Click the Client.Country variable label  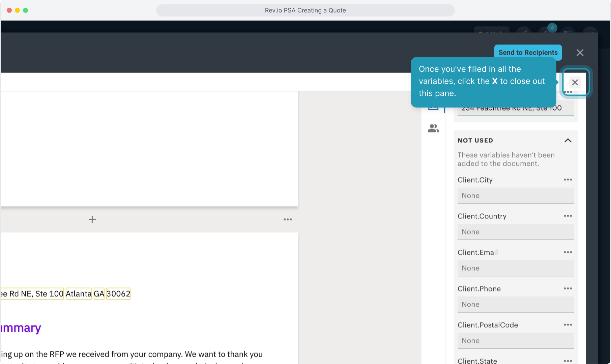coord(482,216)
